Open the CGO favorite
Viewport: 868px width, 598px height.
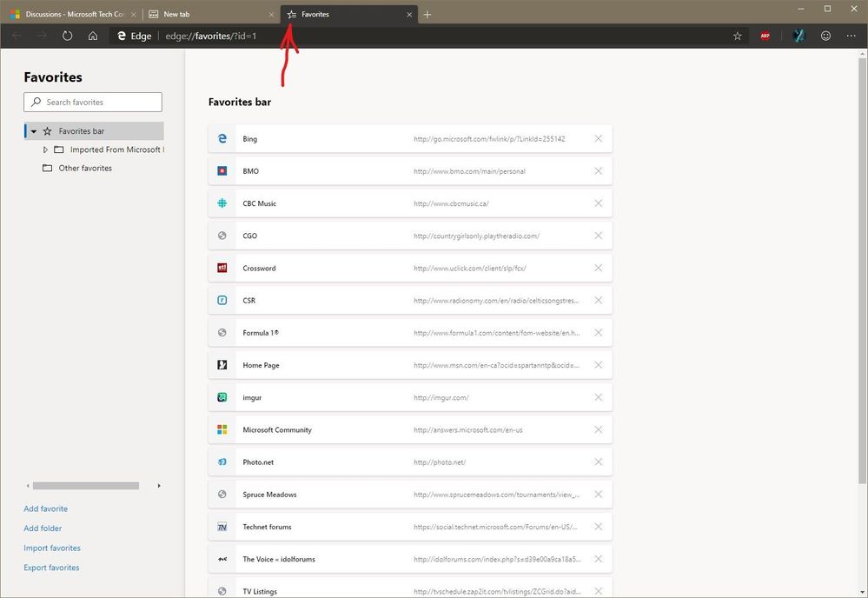[410, 236]
